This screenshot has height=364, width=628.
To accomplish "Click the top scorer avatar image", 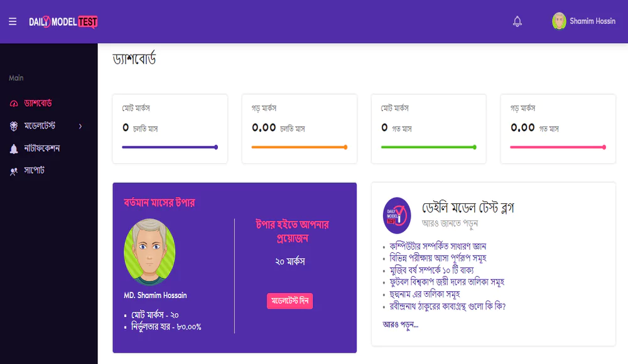I will [x=149, y=252].
